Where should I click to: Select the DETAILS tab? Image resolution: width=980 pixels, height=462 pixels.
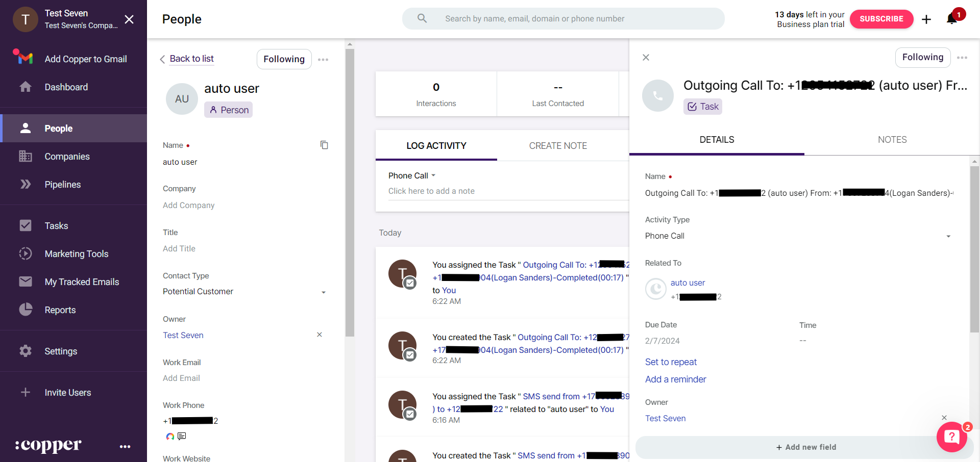717,140
